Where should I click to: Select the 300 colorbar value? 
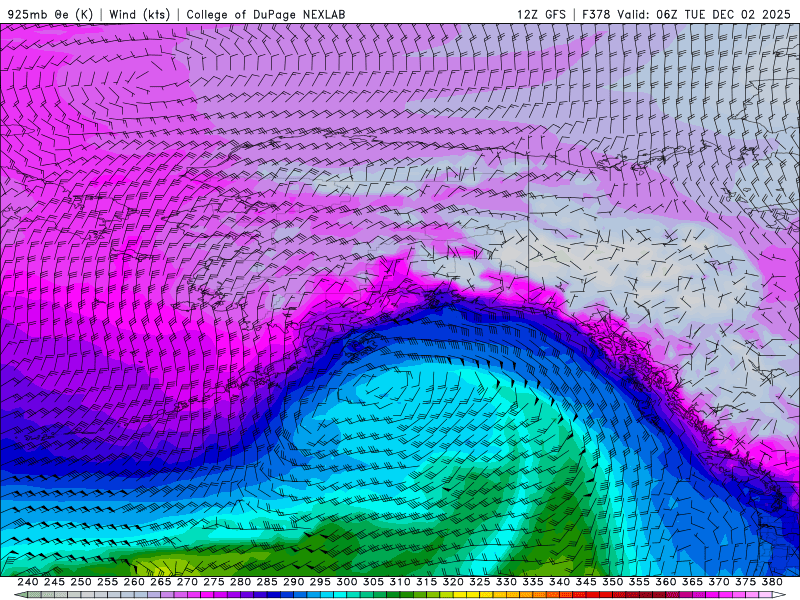coord(346,582)
